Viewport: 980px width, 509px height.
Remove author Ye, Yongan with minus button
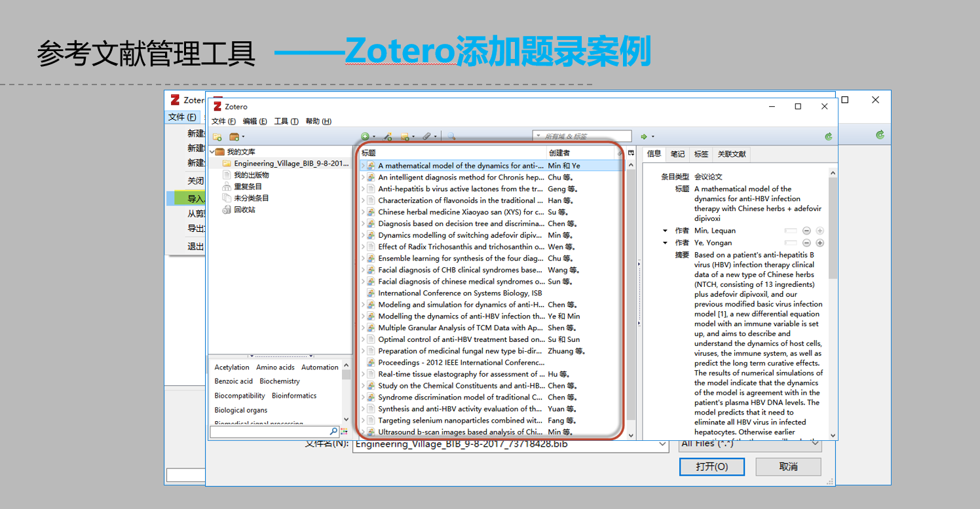[x=806, y=243]
